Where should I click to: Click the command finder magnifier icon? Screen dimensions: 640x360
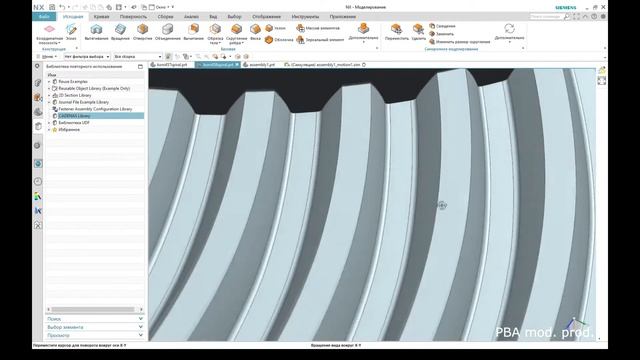point(567,16)
